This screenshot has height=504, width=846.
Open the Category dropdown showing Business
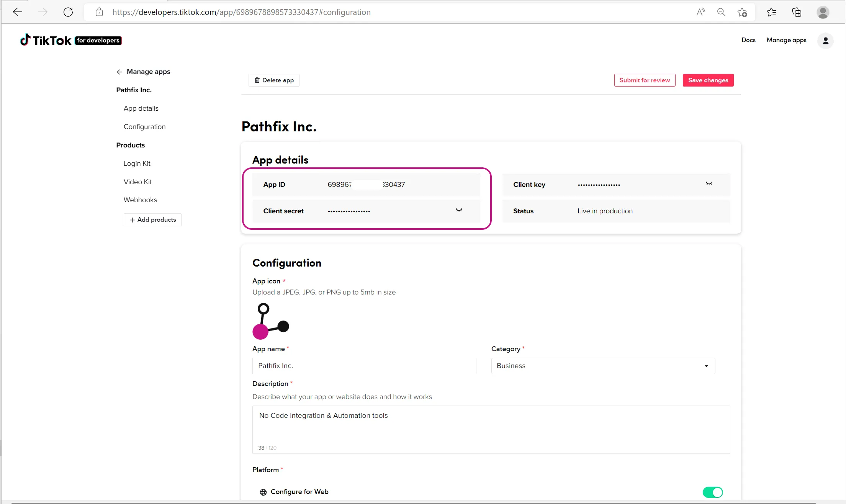pyautogui.click(x=603, y=366)
